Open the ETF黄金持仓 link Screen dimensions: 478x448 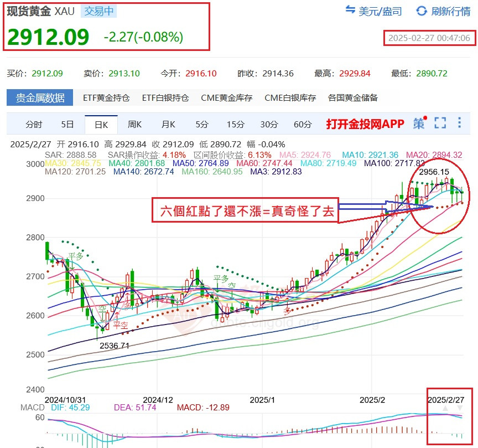click(x=106, y=97)
